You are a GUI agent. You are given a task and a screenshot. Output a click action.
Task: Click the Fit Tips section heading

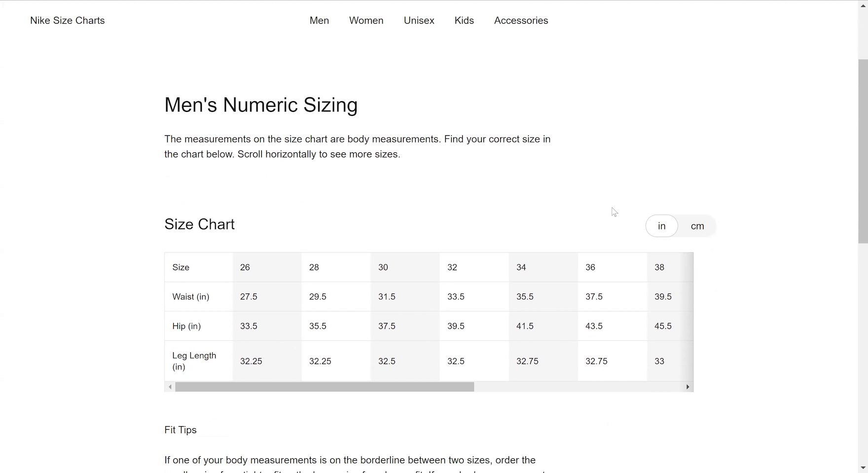[x=181, y=430]
